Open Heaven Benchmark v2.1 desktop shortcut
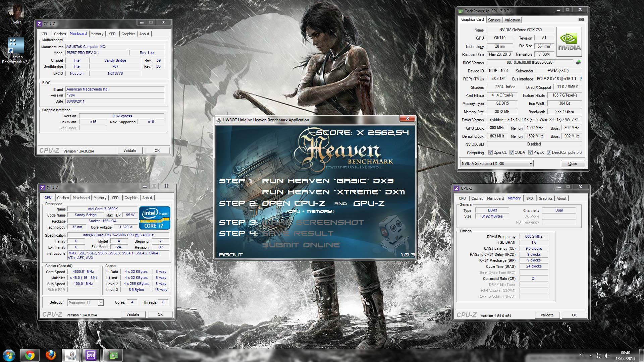 click(x=16, y=50)
